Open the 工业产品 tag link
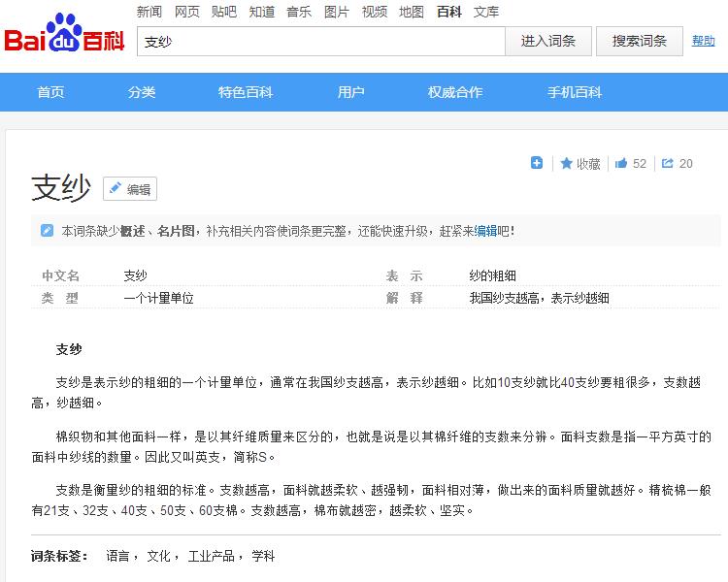The image size is (728, 582). coord(211,556)
